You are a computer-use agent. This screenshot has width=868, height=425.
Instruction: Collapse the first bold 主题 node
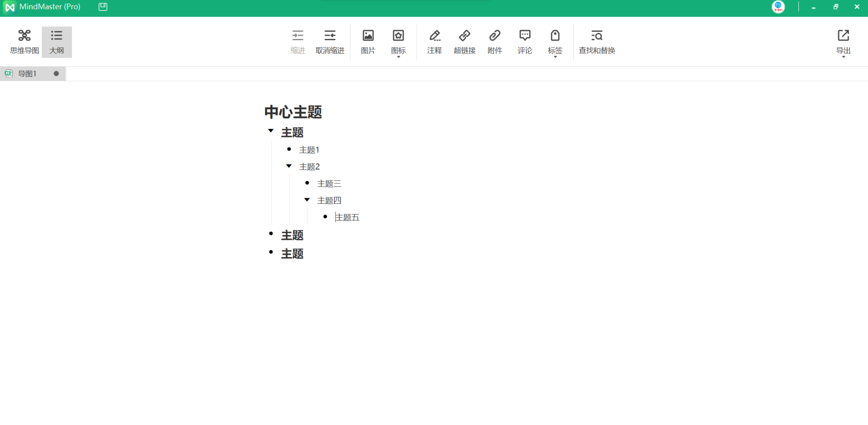pyautogui.click(x=271, y=131)
